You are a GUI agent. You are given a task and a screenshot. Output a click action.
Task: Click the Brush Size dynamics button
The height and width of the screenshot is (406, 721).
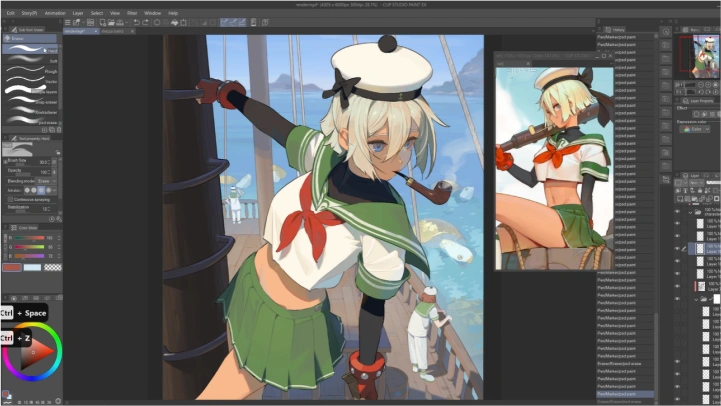pos(54,162)
